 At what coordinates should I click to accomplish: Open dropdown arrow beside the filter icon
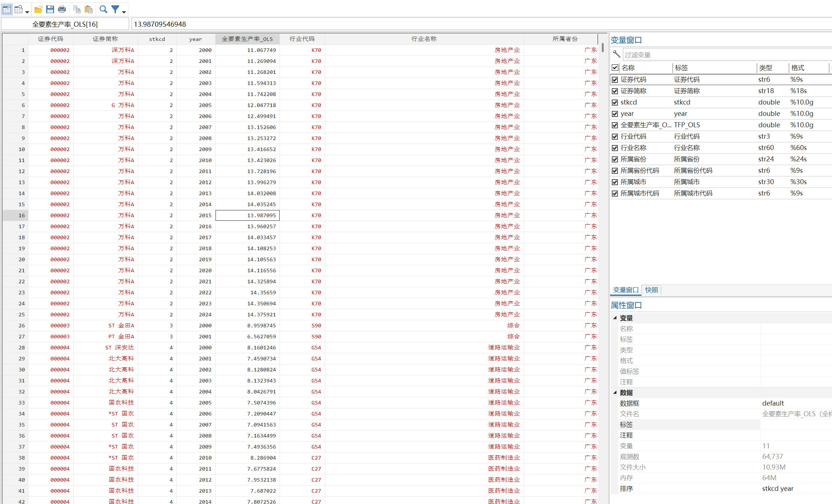(124, 12)
